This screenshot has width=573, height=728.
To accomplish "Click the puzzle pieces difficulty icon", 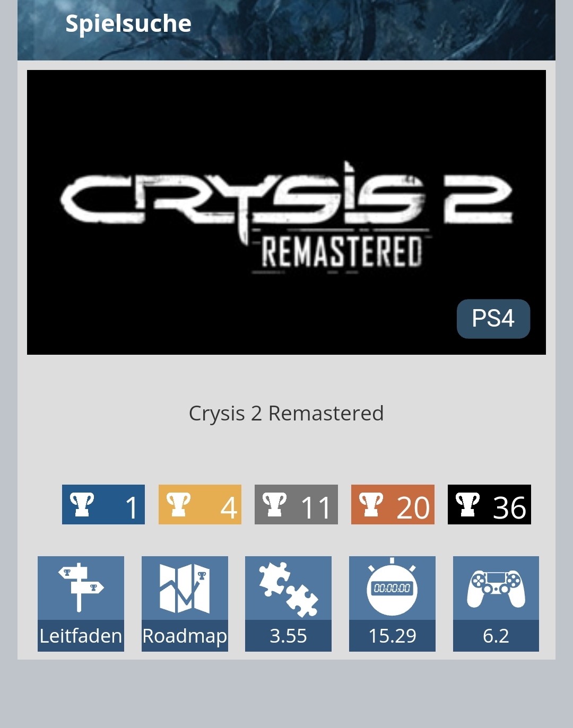I will 288,588.
